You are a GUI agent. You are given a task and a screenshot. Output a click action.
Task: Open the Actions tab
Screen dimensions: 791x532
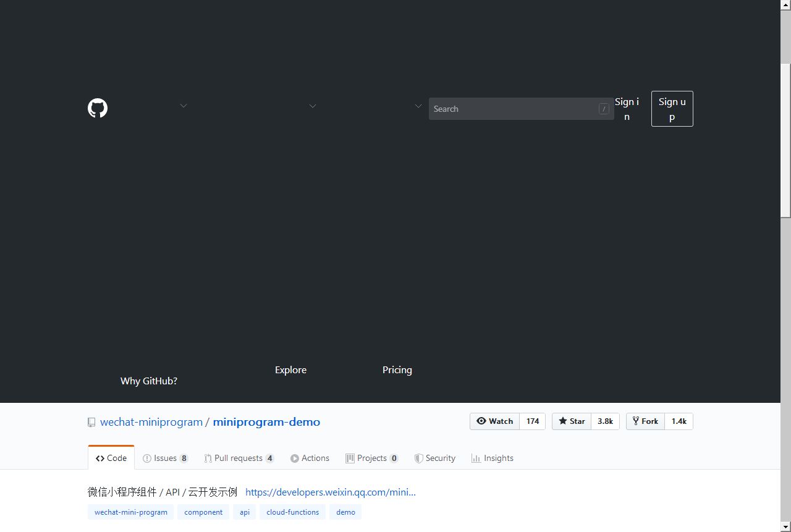coord(310,458)
